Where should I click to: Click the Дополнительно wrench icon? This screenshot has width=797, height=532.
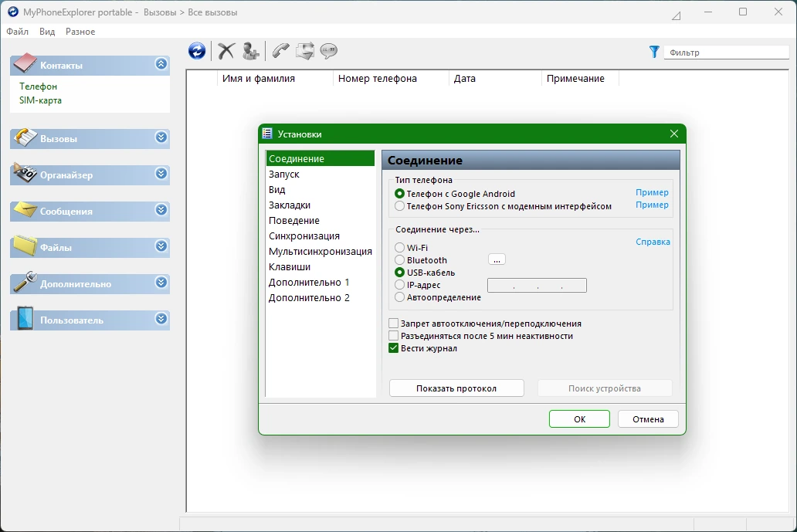25,282
